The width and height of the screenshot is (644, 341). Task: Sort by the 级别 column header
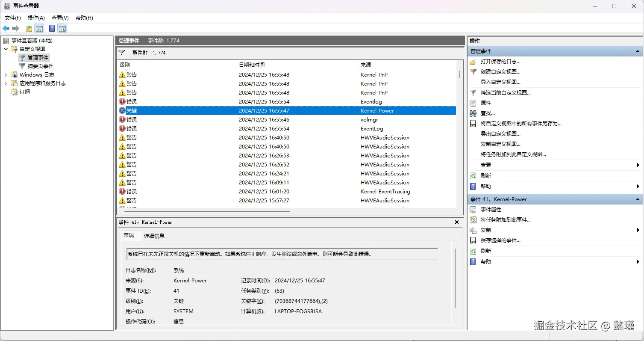click(176, 65)
